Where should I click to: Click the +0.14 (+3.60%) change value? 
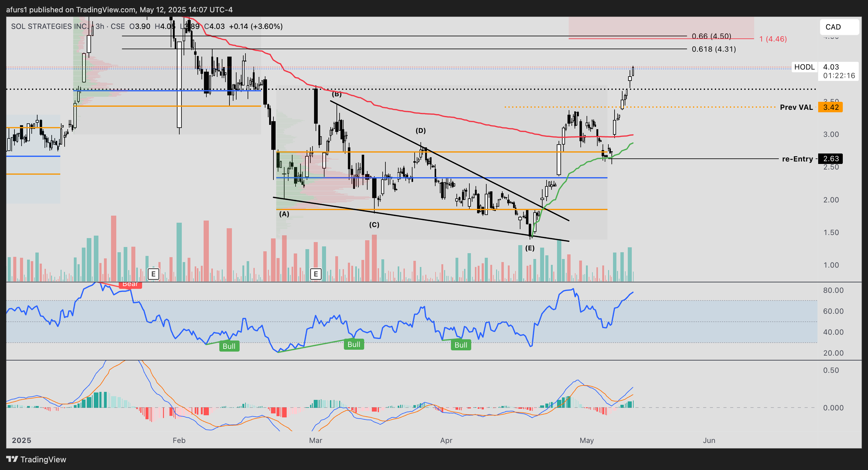click(256, 26)
